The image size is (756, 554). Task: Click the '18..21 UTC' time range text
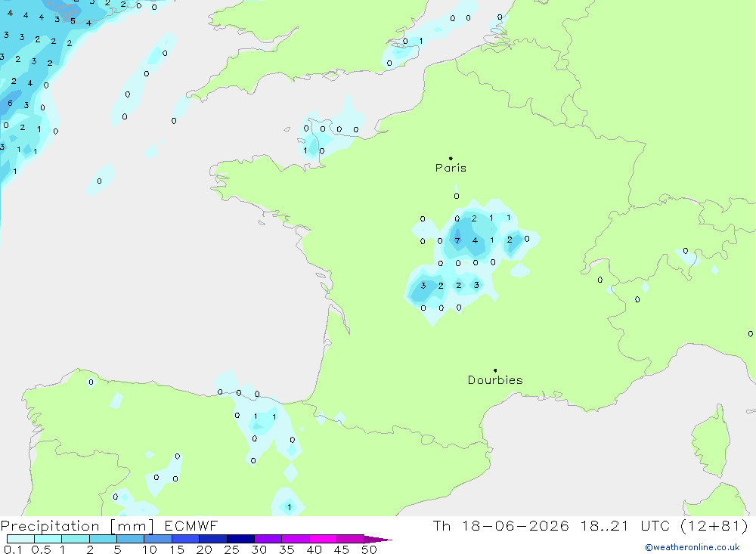click(x=625, y=525)
